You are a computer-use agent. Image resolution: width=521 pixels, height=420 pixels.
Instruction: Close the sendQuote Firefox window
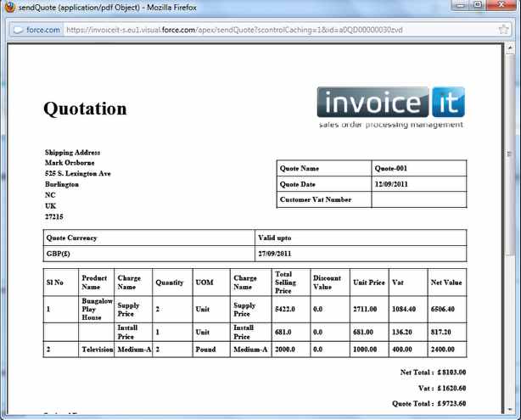click(501, 5)
